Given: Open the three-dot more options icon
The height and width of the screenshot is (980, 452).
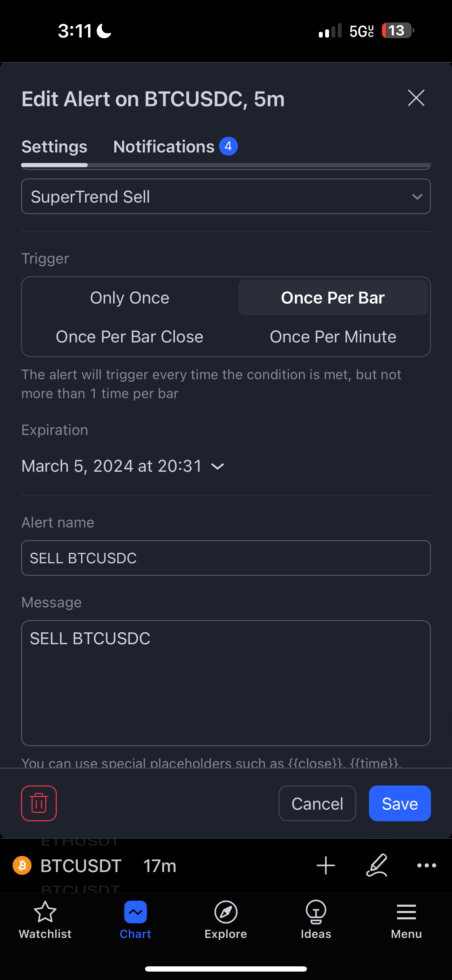Looking at the screenshot, I should click(426, 865).
